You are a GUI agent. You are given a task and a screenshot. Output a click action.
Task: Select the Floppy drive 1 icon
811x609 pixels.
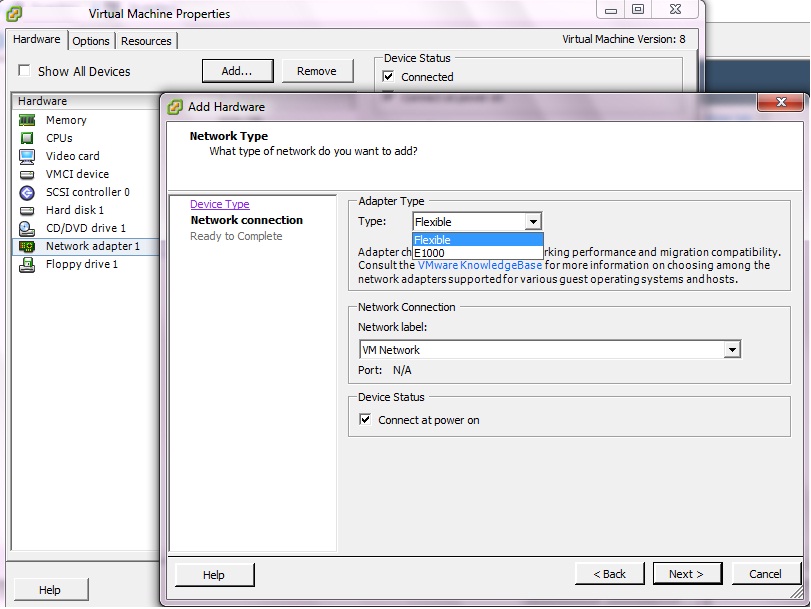pos(27,264)
